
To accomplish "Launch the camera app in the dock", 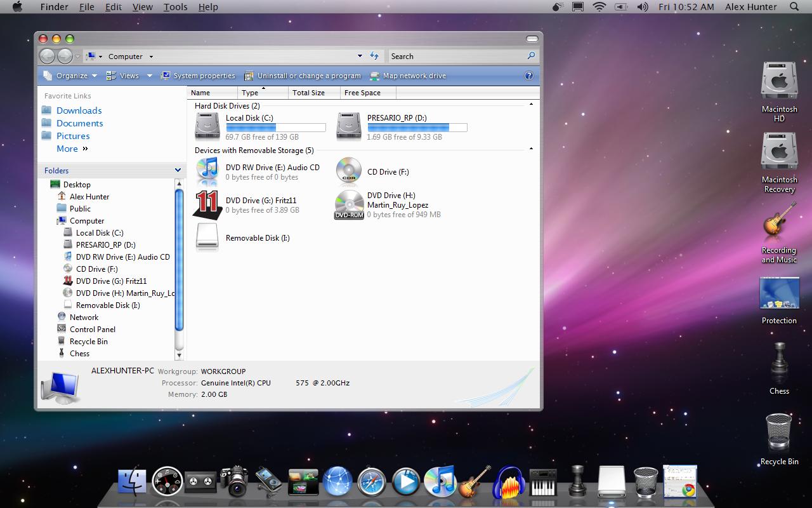I will pos(235,481).
